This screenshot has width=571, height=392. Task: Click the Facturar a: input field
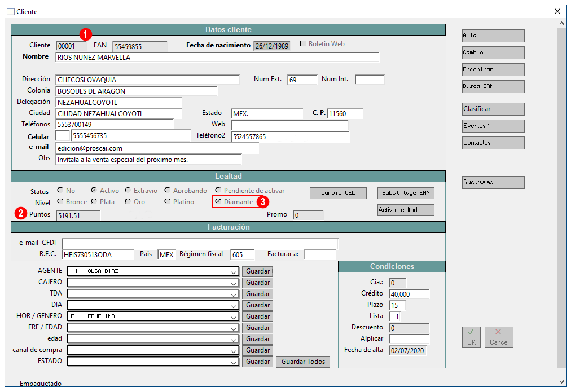320,254
